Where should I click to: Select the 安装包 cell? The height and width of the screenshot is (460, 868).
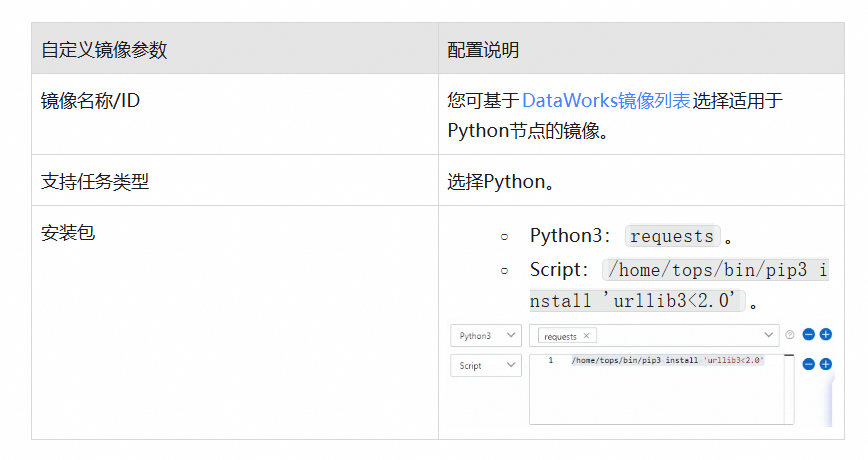[x=235, y=322]
